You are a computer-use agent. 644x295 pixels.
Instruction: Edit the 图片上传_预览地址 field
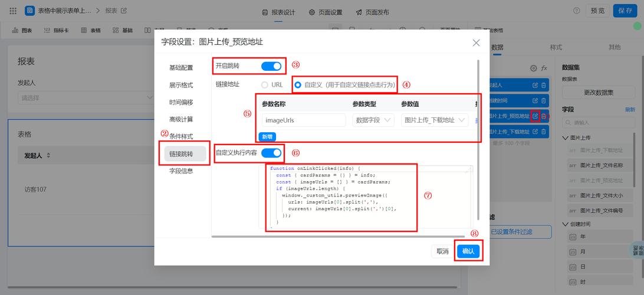(535, 116)
